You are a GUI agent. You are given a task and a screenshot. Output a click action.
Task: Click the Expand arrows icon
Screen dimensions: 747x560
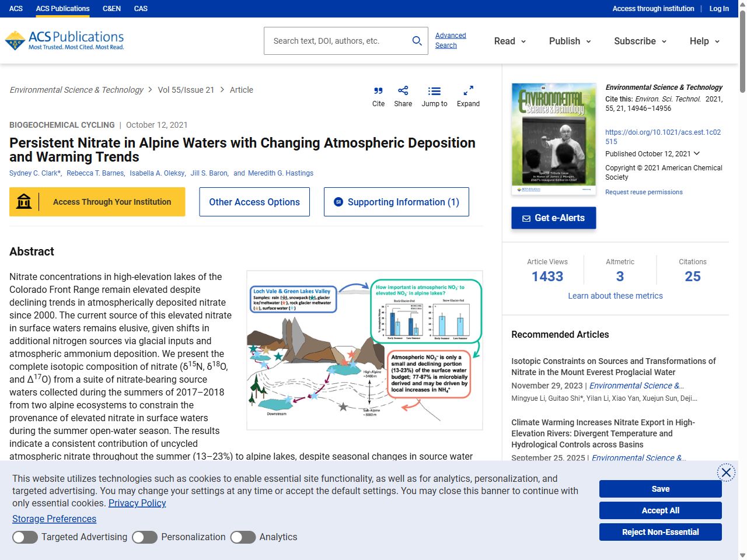coord(468,91)
